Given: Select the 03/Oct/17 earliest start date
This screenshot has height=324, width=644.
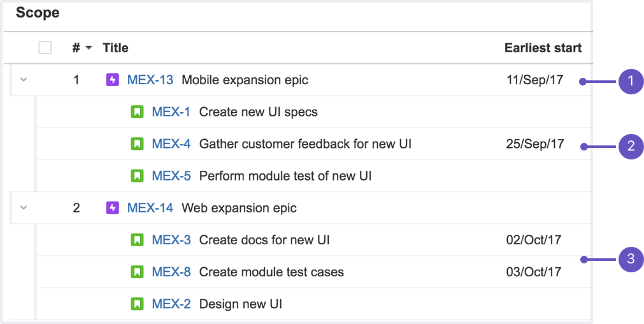Looking at the screenshot, I should pos(534,272).
